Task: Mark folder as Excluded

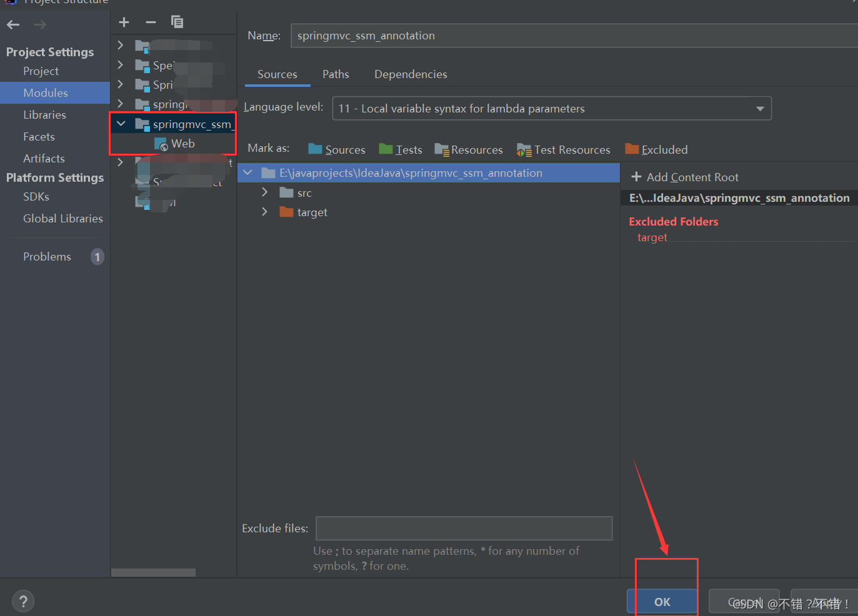Action: click(657, 150)
